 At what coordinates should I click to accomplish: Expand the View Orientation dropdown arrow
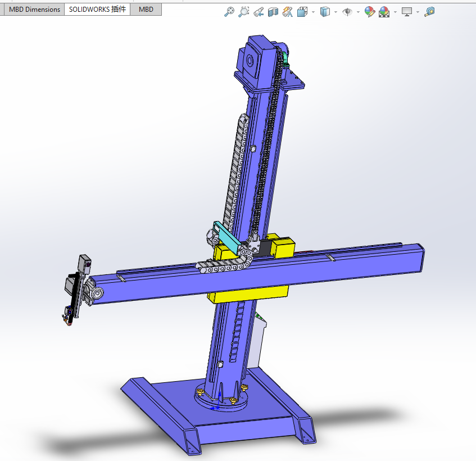click(x=313, y=12)
